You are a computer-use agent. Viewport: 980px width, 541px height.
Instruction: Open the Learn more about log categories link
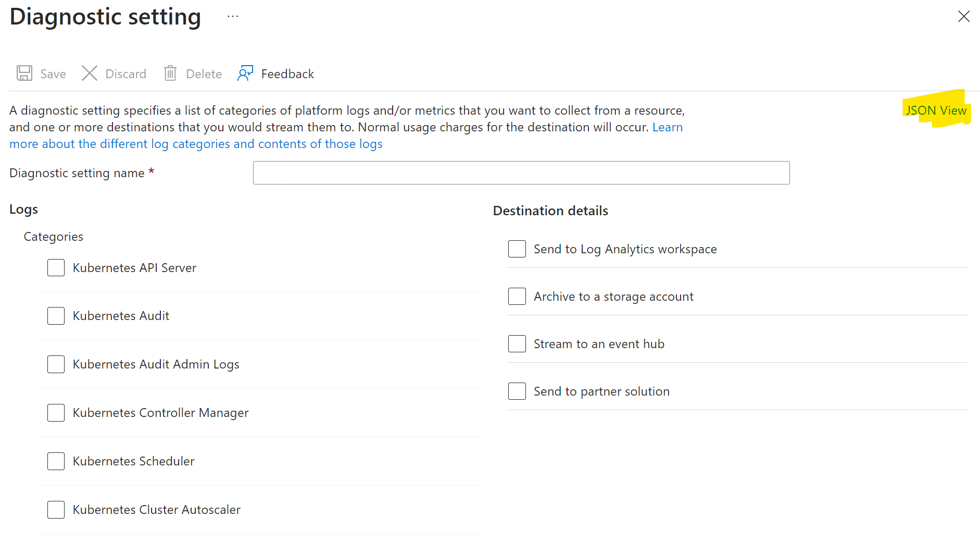(196, 144)
